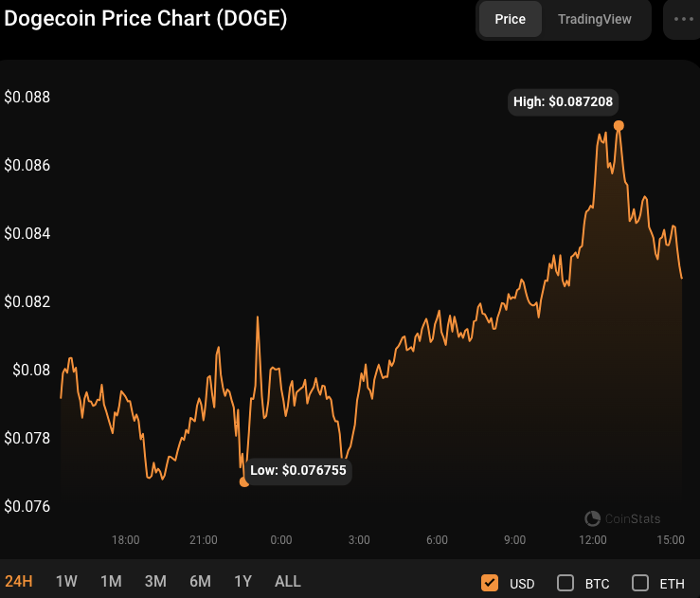Enable the ETH currency checkbox
Screen dimensions: 700x598
tap(640, 582)
